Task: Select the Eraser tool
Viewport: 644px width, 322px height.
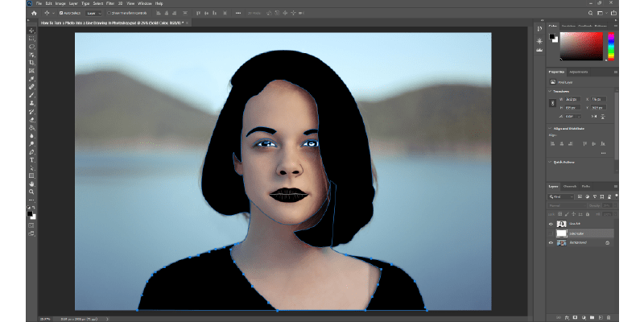Action: click(31, 119)
